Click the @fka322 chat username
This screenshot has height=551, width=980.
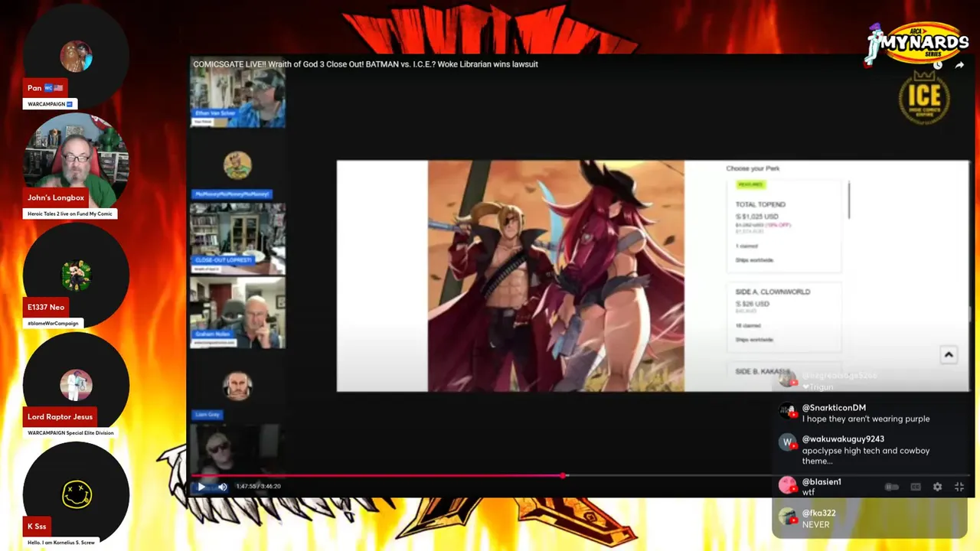pos(818,514)
